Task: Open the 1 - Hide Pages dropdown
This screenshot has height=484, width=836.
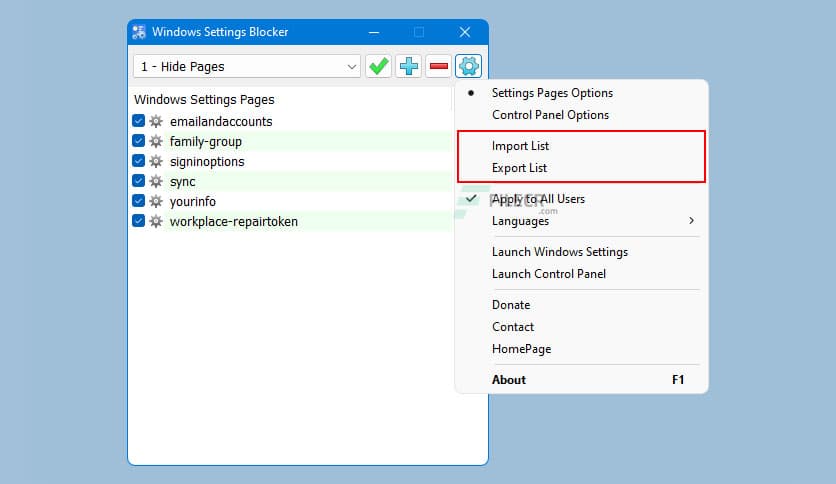Action: coord(247,67)
